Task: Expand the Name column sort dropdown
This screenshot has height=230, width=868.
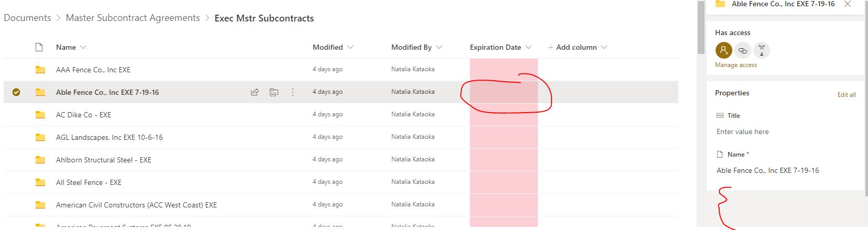Action: click(83, 47)
